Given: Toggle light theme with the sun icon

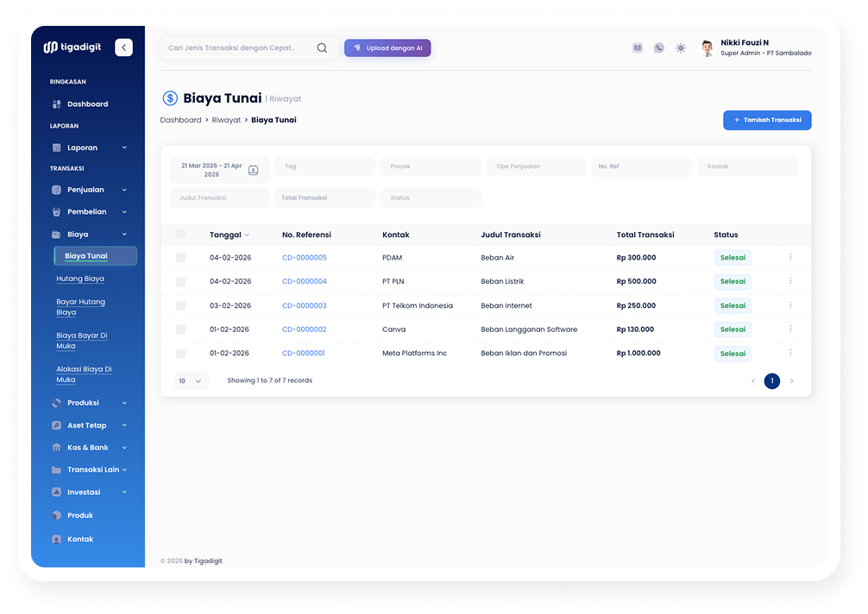Looking at the screenshot, I should pos(681,48).
